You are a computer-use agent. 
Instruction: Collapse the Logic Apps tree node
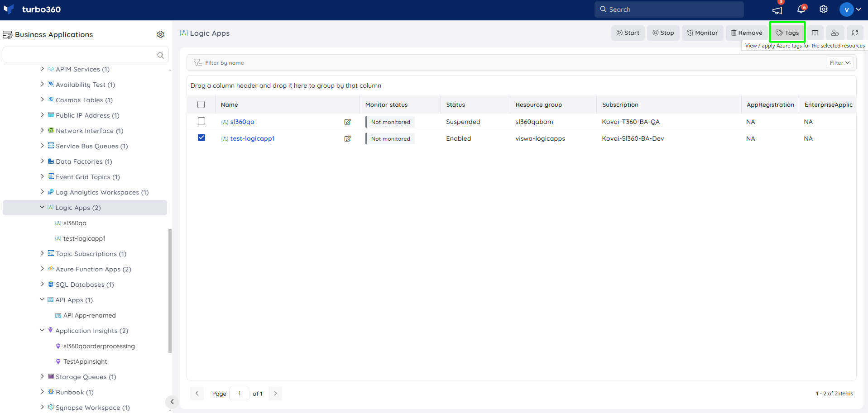[42, 207]
